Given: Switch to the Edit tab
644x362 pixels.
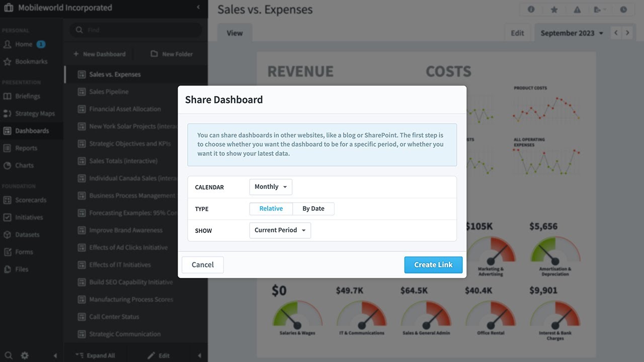Looking at the screenshot, I should 517,33.
